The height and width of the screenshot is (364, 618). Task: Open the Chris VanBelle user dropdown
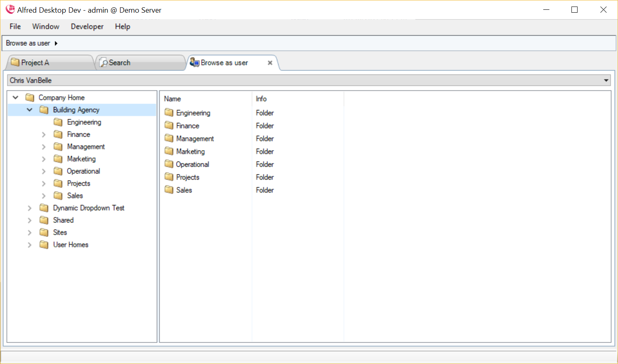(606, 80)
